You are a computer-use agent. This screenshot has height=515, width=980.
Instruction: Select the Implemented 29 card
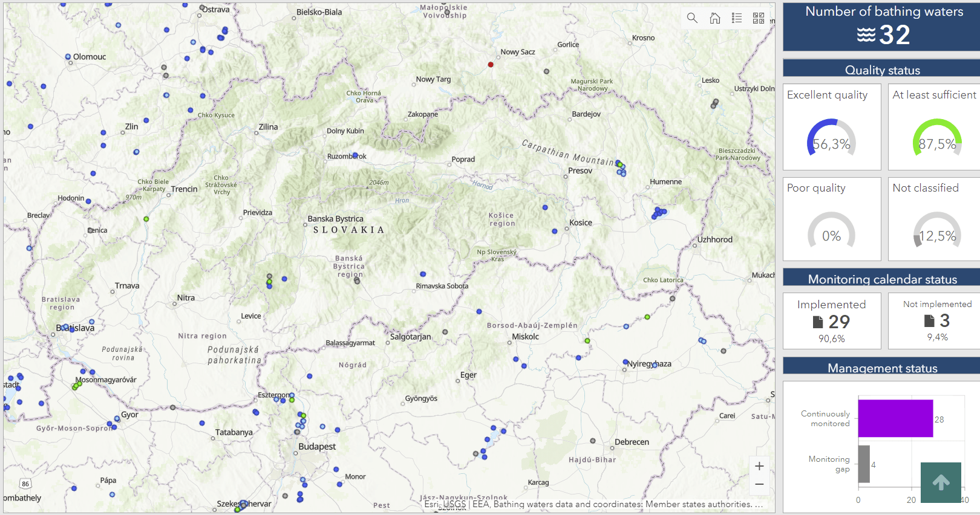coord(832,321)
